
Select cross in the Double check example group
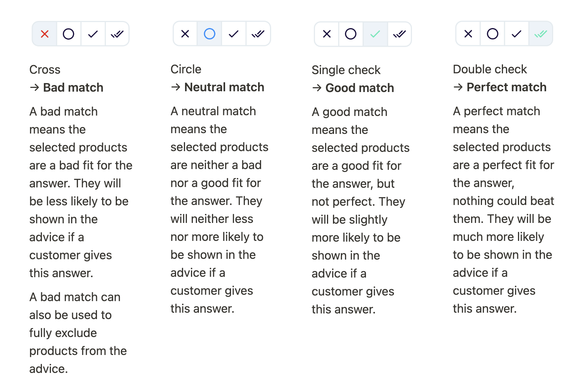(468, 34)
